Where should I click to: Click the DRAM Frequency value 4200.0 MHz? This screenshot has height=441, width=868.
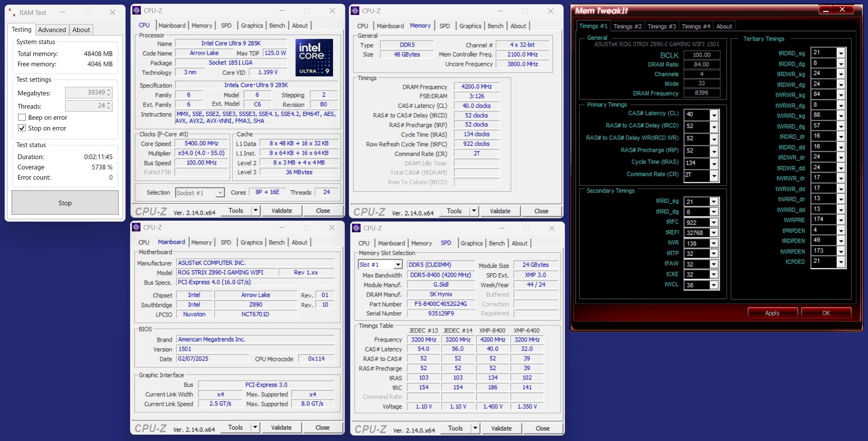(x=477, y=86)
